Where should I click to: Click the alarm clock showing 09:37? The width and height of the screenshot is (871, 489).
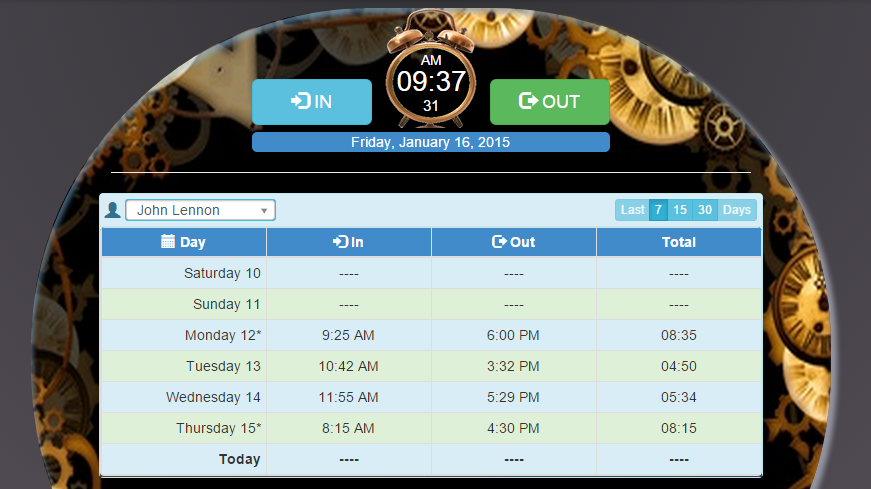[431, 82]
